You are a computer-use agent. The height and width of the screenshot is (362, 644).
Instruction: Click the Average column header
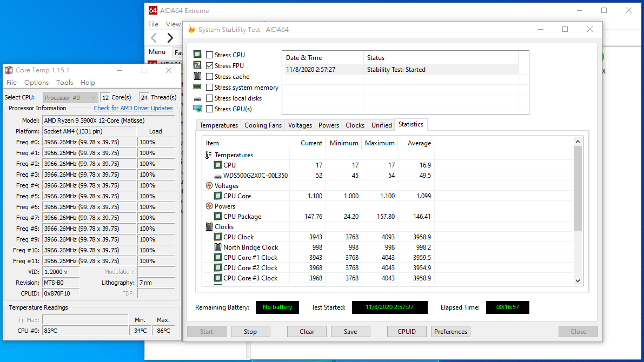click(x=416, y=143)
